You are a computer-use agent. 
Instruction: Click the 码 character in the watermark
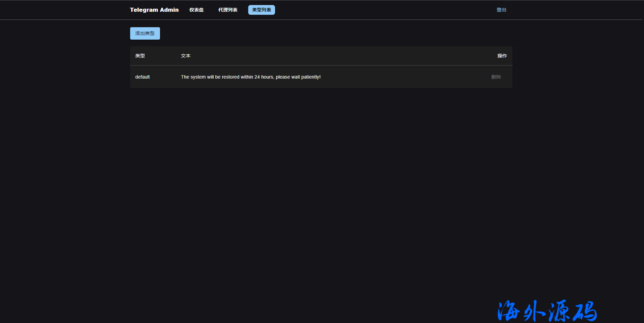585,311
